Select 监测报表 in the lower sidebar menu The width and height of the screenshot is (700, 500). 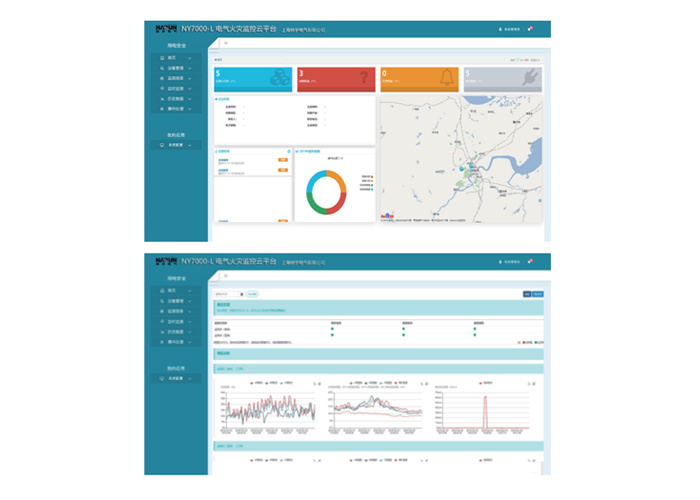175,312
